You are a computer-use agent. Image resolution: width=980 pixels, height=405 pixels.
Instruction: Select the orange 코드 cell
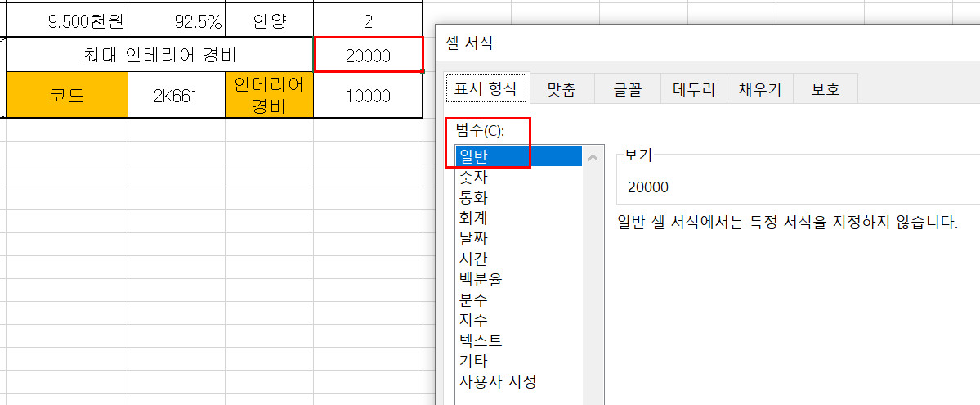tap(67, 95)
